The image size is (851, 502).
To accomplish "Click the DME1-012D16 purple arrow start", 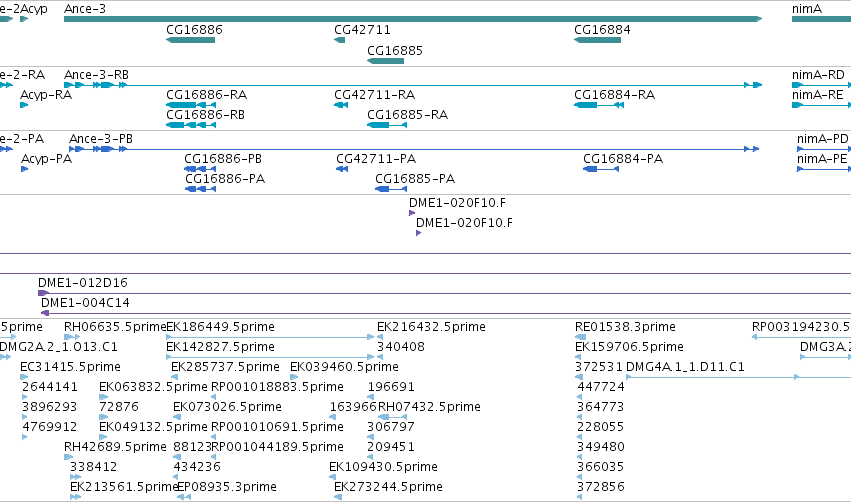I will pyautogui.click(x=43, y=293).
